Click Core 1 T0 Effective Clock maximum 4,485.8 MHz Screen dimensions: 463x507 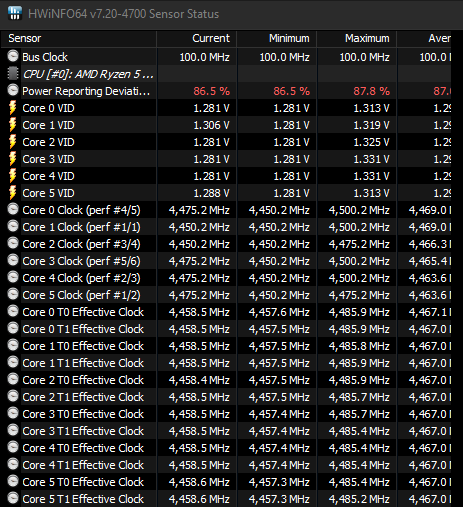pyautogui.click(x=359, y=346)
